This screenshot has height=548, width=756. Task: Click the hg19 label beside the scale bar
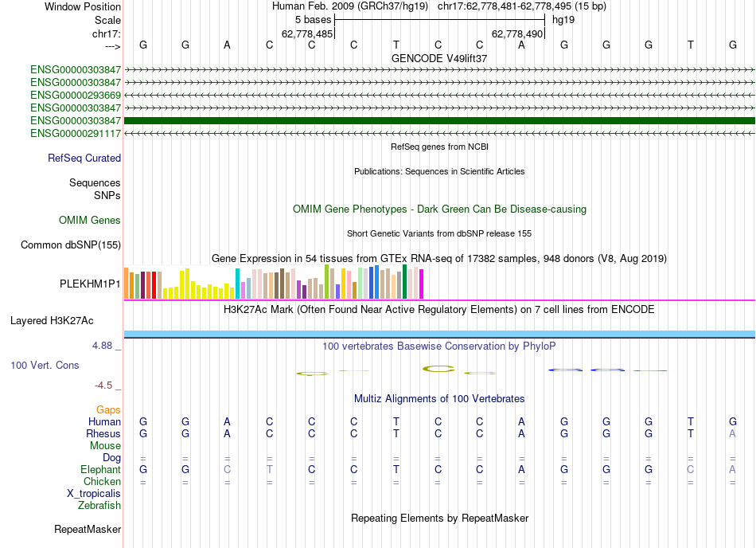coord(563,20)
